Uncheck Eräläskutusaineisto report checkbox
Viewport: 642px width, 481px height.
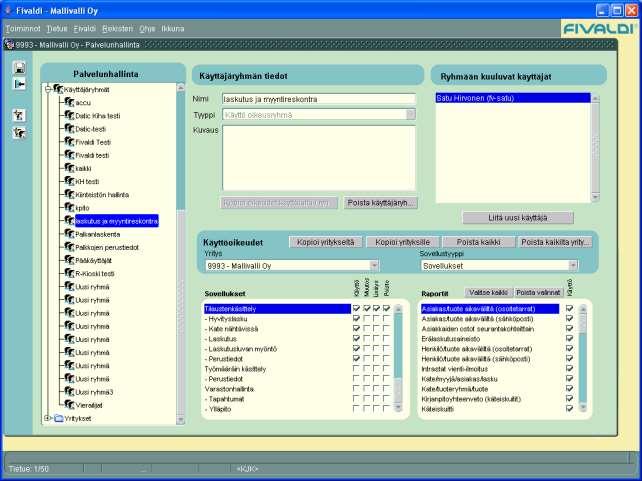tap(569, 339)
